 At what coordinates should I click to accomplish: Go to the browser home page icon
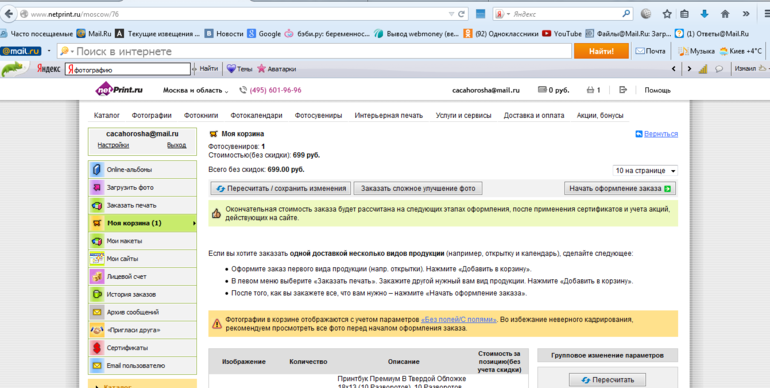pos(725,14)
